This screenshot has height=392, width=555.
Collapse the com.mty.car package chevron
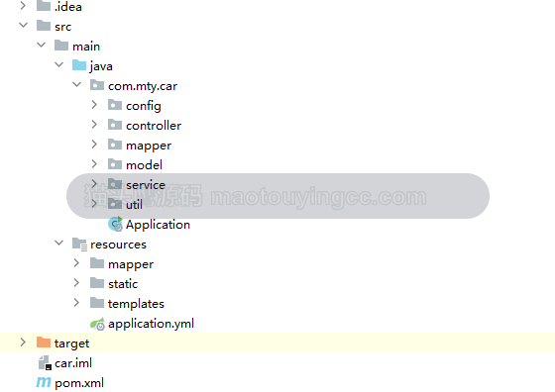(76, 84)
